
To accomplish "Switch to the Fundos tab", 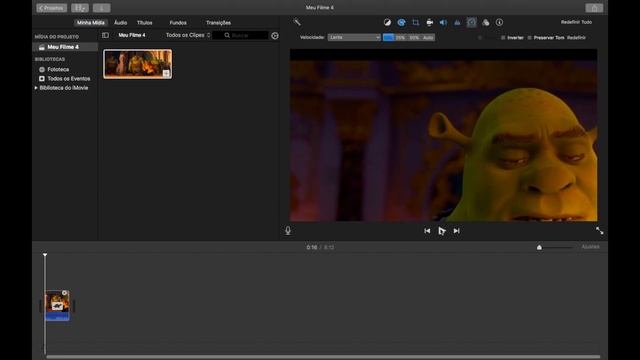I will 178,23.
